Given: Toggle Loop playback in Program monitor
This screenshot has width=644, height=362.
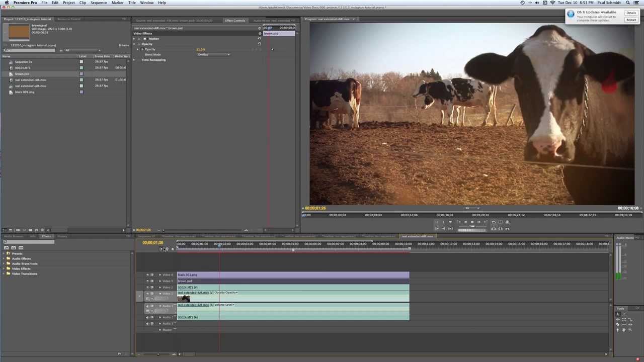Looking at the screenshot, I should (494, 222).
